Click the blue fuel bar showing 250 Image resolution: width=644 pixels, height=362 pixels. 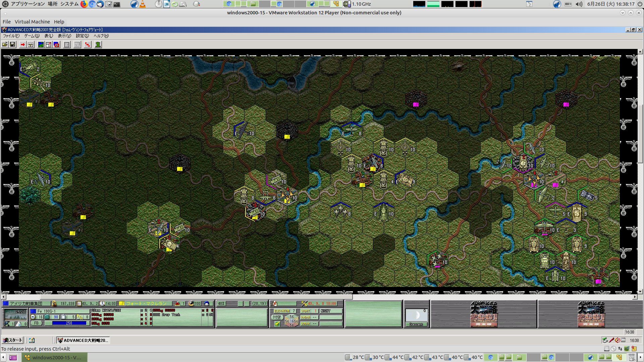coord(69,323)
